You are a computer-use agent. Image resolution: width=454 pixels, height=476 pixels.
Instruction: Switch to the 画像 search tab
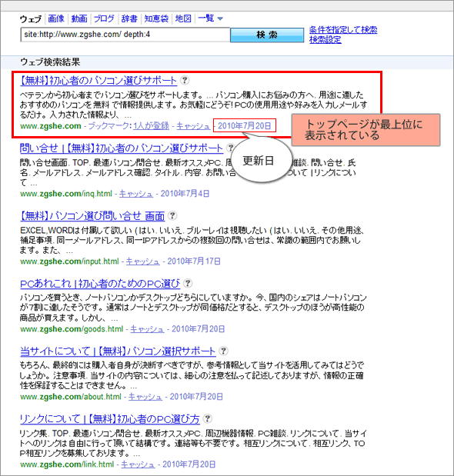[56, 18]
